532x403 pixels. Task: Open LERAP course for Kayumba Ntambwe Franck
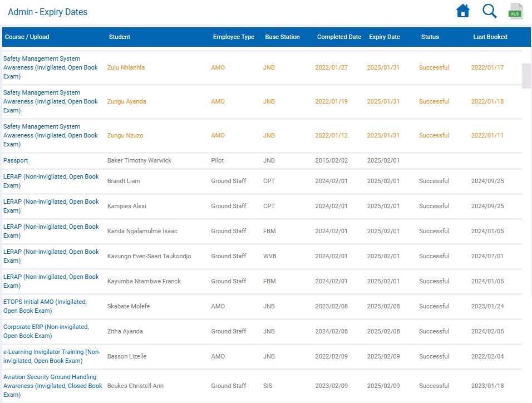[51, 282]
